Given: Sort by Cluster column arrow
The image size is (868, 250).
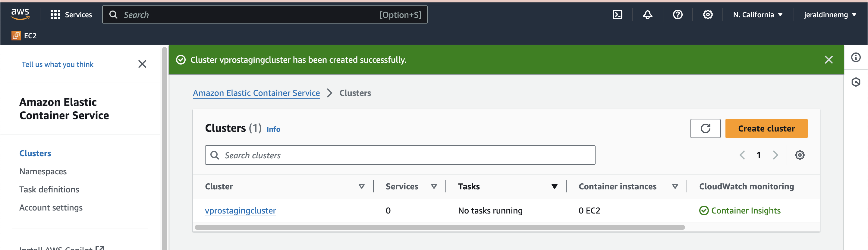Looking at the screenshot, I should pos(362,187).
